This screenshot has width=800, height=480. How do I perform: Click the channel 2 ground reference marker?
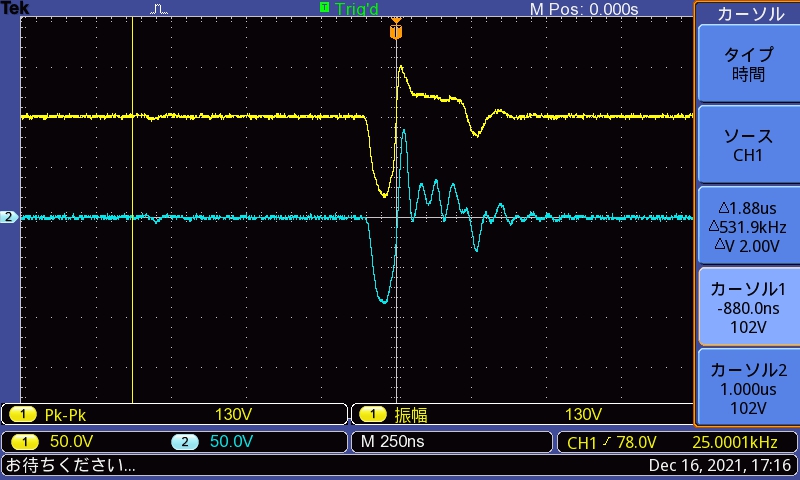pos(9,217)
